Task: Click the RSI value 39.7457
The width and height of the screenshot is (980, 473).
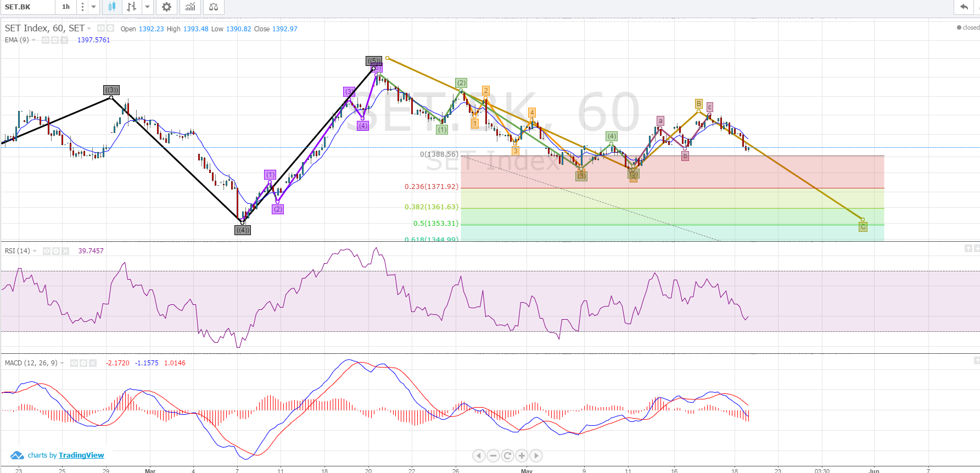Action: (x=91, y=251)
